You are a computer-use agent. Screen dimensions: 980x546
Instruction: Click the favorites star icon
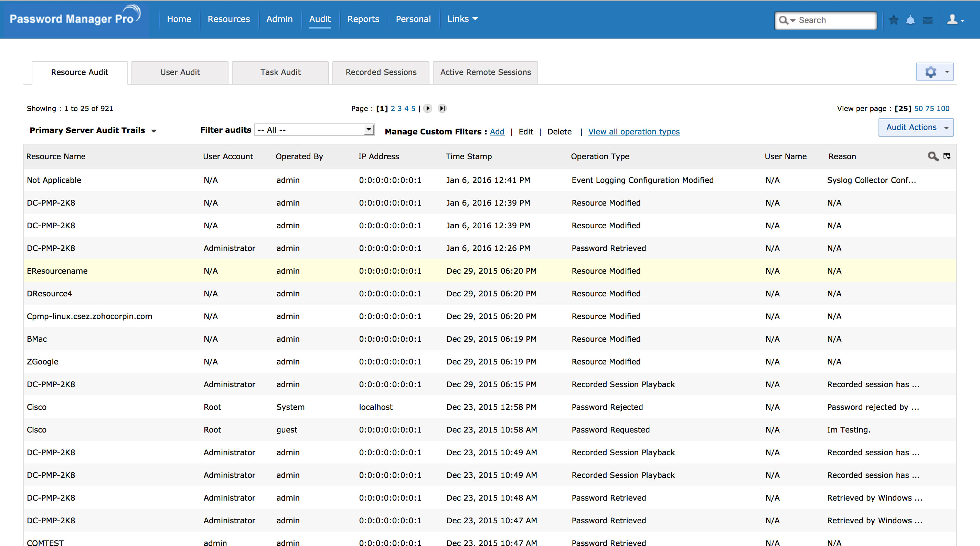tap(894, 20)
